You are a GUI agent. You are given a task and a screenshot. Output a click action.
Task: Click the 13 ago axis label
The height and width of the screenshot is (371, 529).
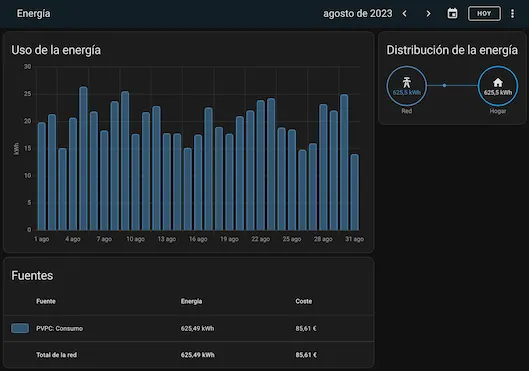(x=167, y=239)
